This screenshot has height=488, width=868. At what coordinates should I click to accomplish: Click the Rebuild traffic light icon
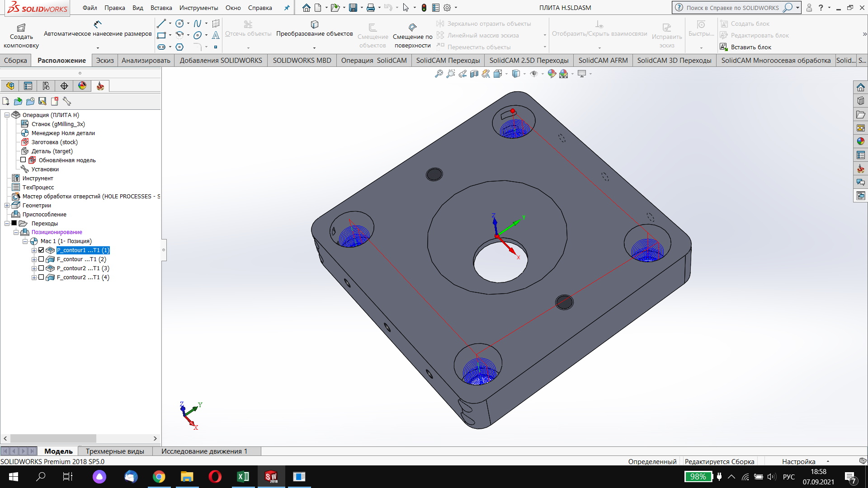424,8
